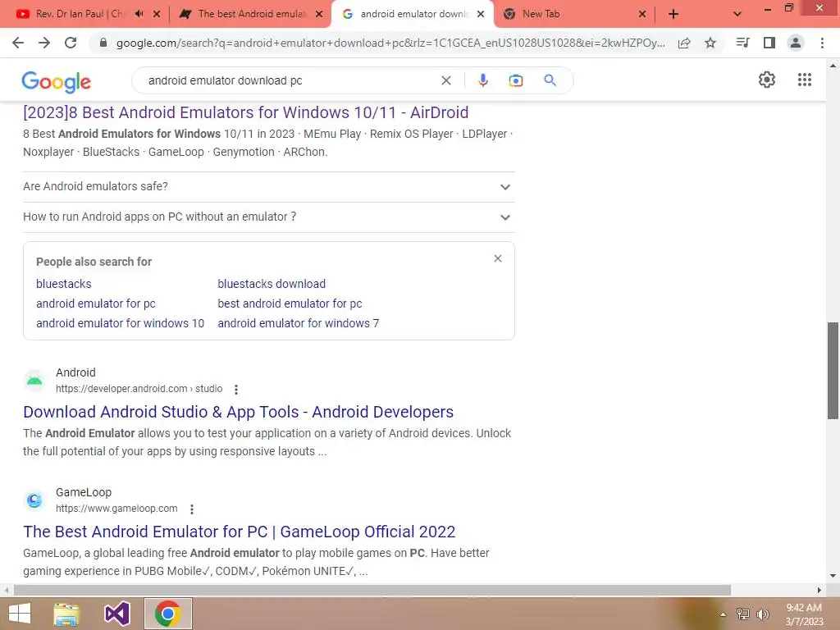Viewport: 840px width, 630px height.
Task: Close the New Tab tab
Action: coord(642,14)
